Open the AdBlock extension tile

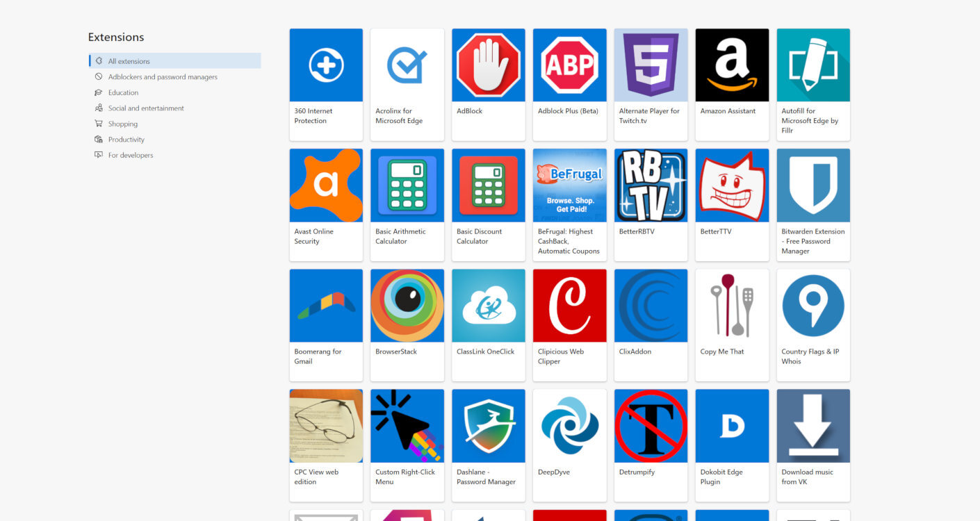[489, 84]
